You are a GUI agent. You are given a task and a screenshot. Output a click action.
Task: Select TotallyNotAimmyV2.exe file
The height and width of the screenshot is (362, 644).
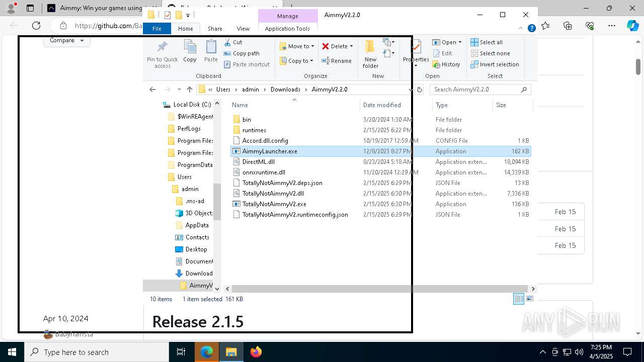coord(380,204)
